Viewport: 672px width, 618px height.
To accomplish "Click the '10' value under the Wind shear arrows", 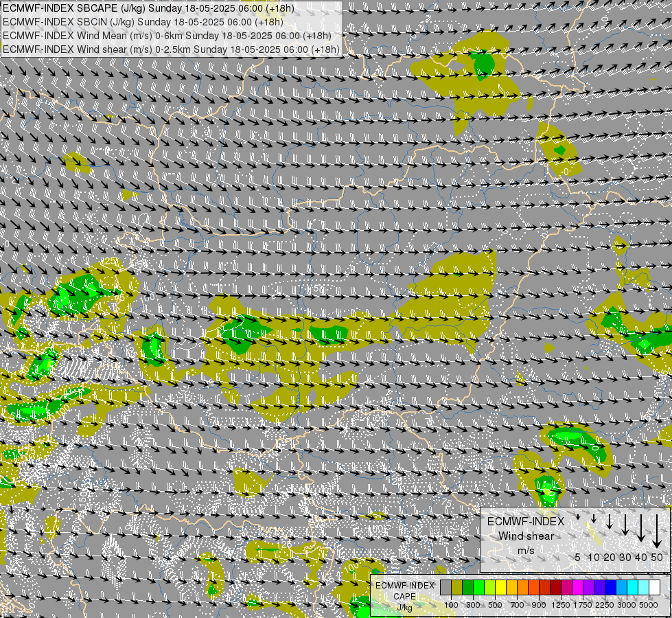I will coord(594,557).
